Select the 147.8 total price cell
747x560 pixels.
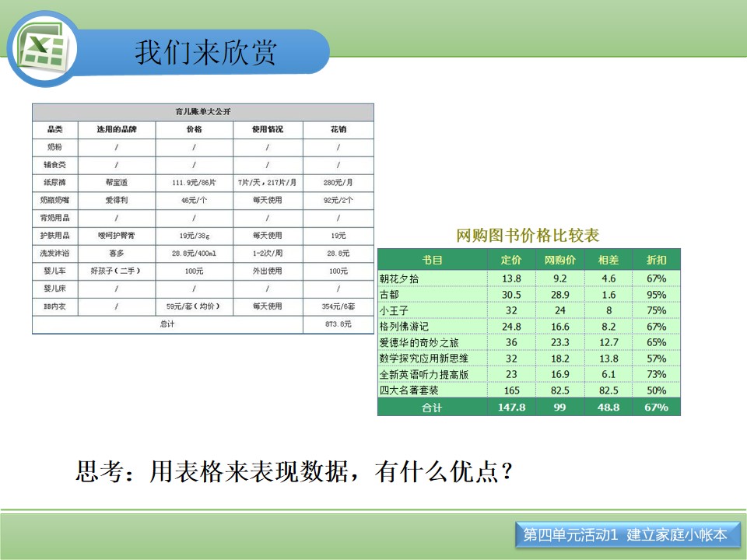(512, 408)
